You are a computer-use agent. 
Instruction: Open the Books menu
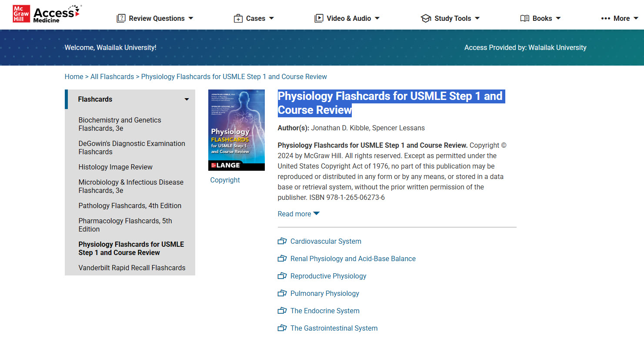pyautogui.click(x=541, y=18)
